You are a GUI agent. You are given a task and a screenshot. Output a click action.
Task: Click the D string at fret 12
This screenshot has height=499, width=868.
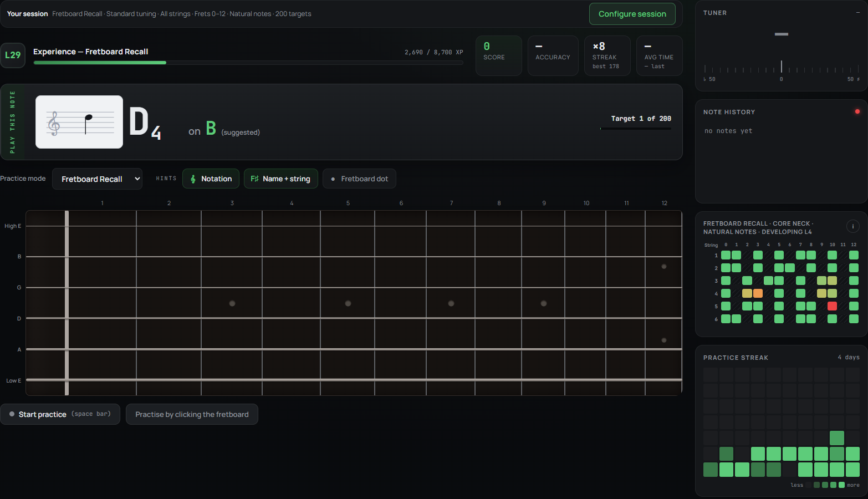pos(663,318)
